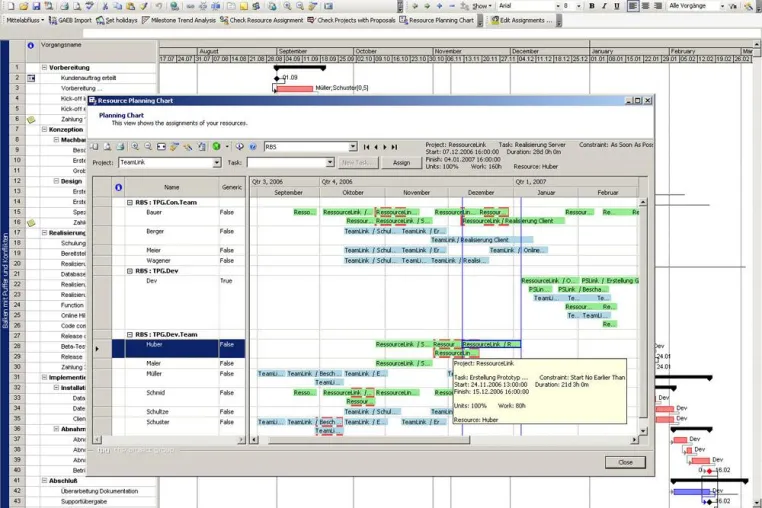This screenshot has height=508, width=762.
Task: Click the chart's horizontal scrollbar thumb
Action: click(369, 440)
